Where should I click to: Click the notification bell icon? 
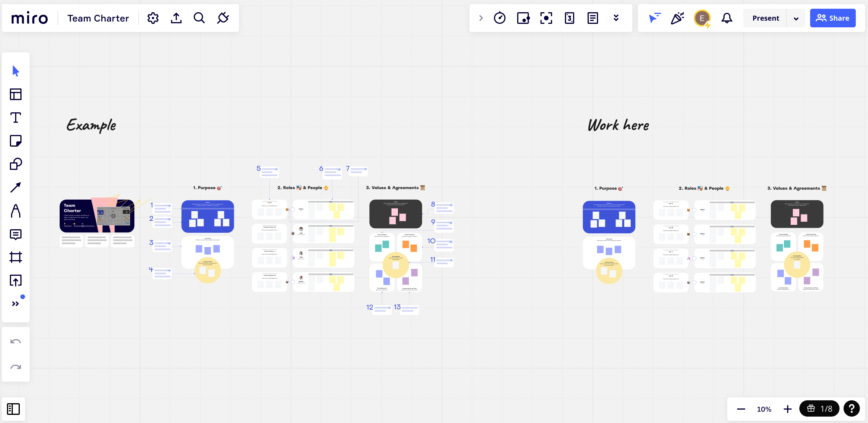click(726, 18)
